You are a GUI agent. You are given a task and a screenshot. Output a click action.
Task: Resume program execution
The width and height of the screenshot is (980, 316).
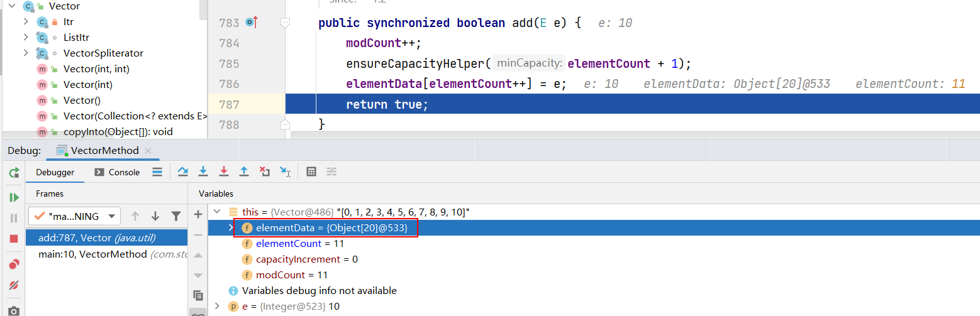(x=13, y=197)
